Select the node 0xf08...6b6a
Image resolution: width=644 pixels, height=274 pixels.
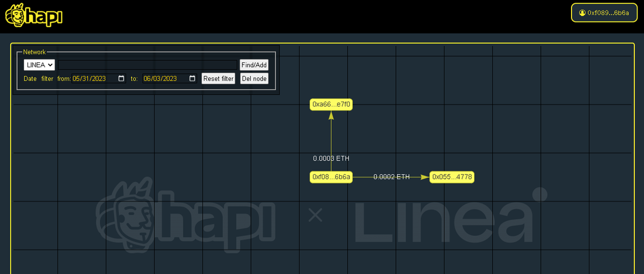(331, 177)
